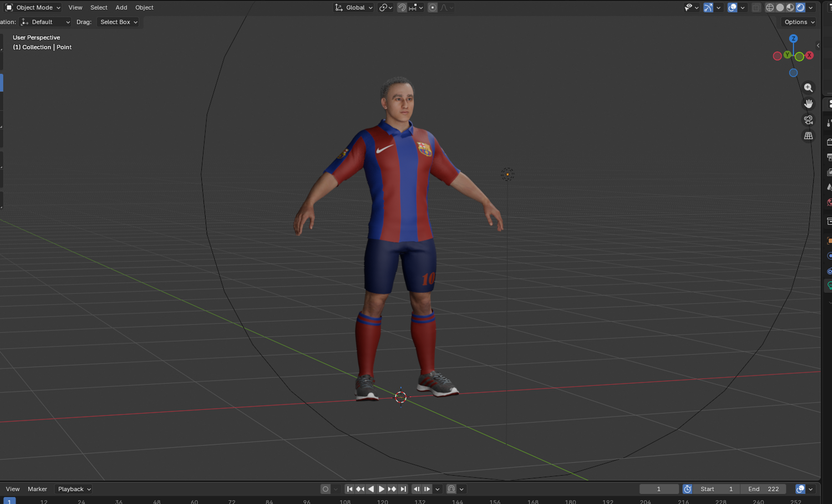Open the Add menu
The width and height of the screenshot is (832, 504).
click(121, 8)
